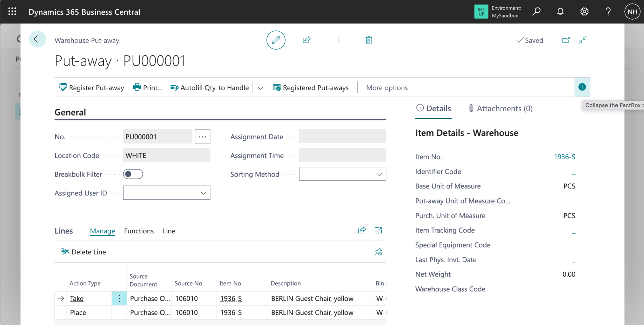Open the app launcher waffle icon
Image resolution: width=644 pixels, height=325 pixels.
coord(12,12)
